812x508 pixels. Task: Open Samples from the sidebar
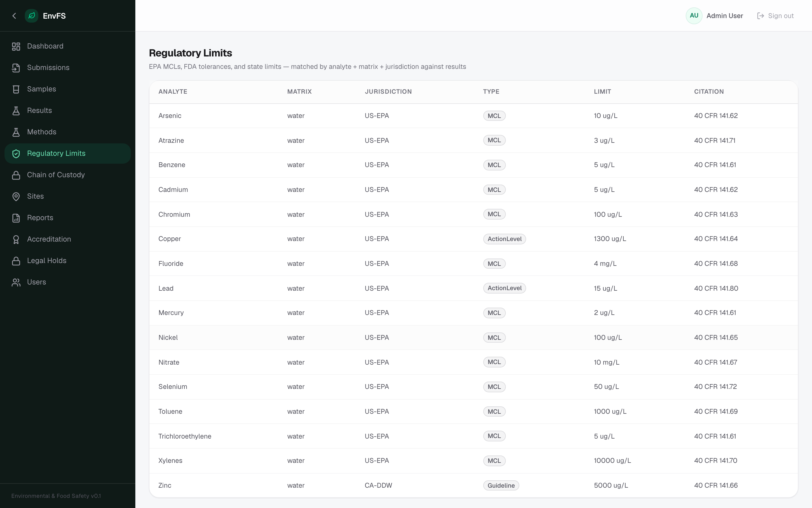pos(67,89)
